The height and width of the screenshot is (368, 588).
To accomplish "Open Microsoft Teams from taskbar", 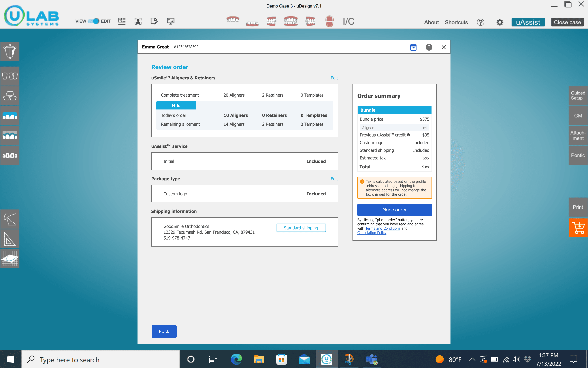I will pyautogui.click(x=371, y=359).
